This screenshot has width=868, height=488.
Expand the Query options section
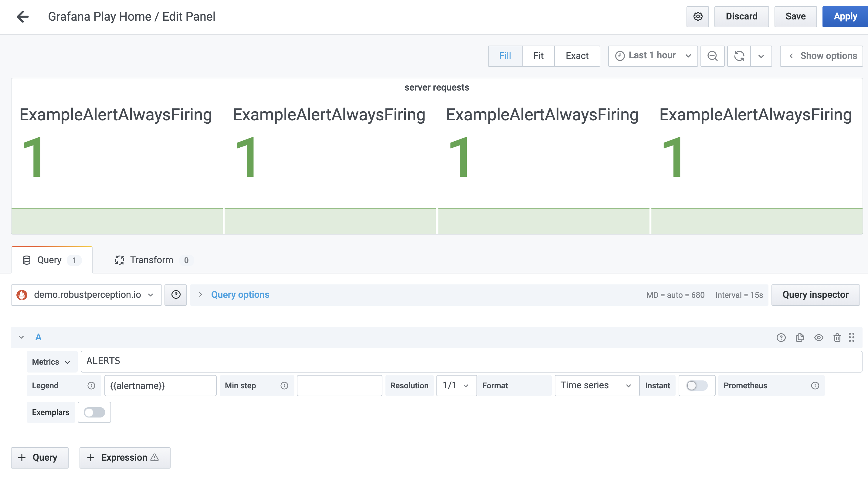tap(239, 295)
